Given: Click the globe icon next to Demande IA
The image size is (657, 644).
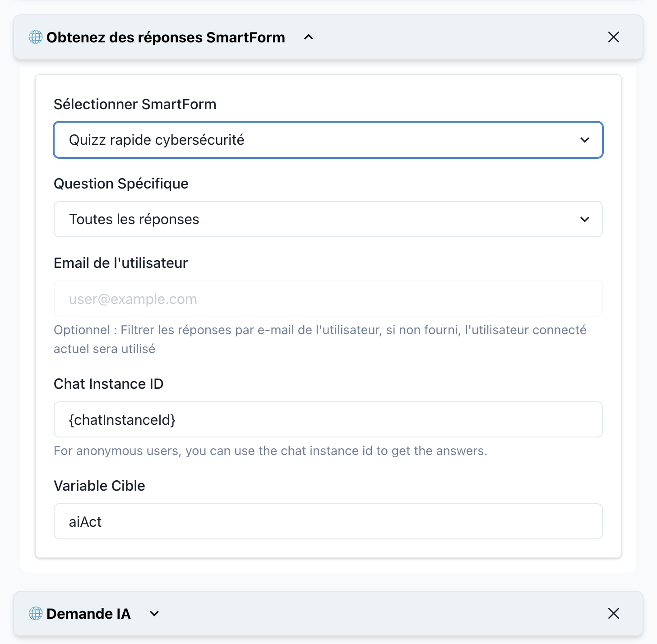Looking at the screenshot, I should 35,614.
